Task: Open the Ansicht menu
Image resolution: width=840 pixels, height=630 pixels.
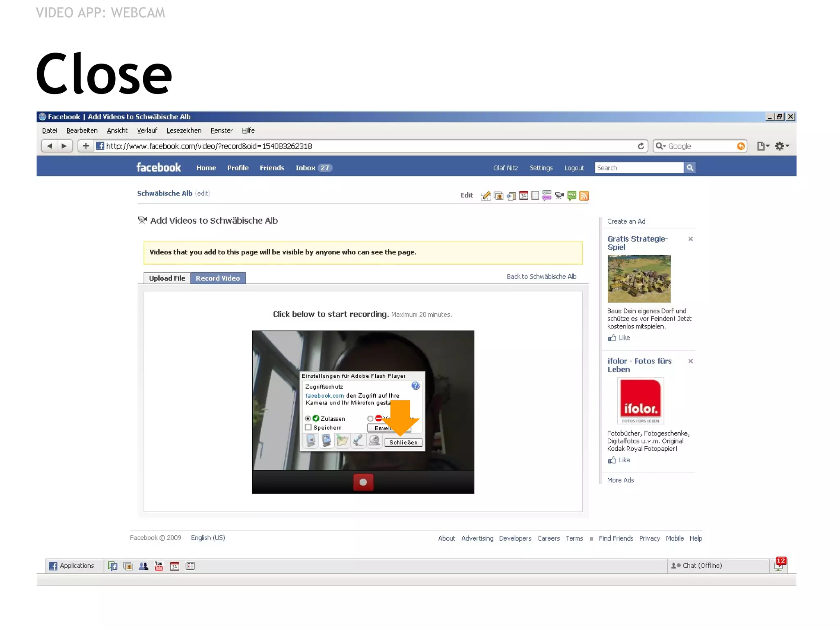Action: click(x=117, y=130)
